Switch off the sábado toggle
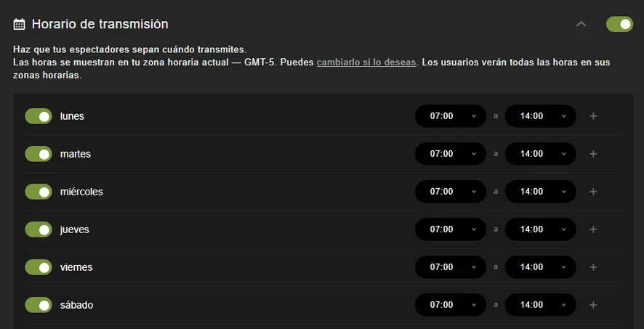 pyautogui.click(x=39, y=305)
